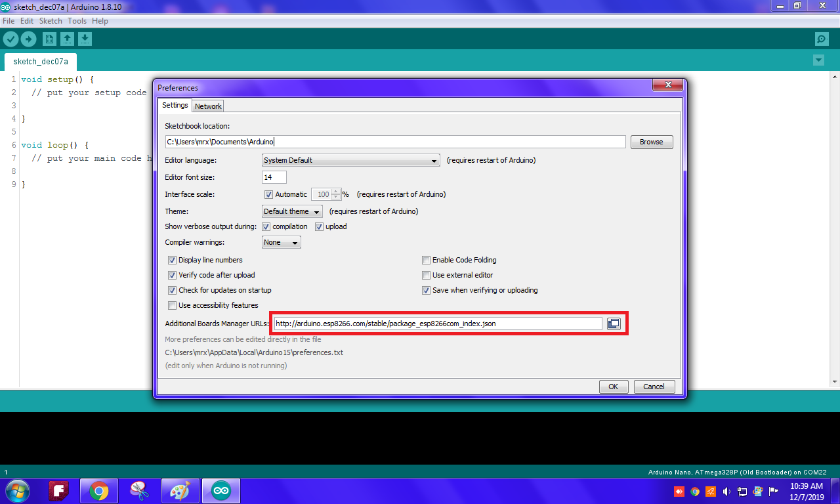Viewport: 840px width, 504px height.
Task: Click the Save sketch icon
Action: (85, 39)
